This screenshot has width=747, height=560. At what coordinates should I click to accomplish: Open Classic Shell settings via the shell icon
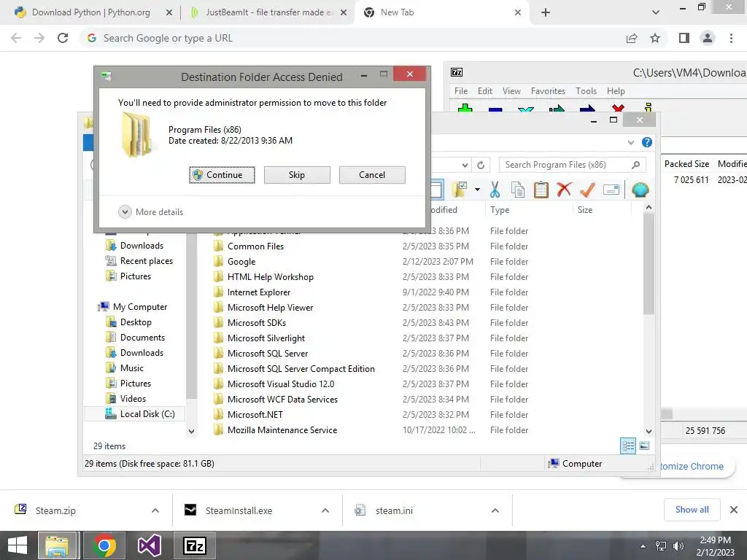click(x=640, y=190)
